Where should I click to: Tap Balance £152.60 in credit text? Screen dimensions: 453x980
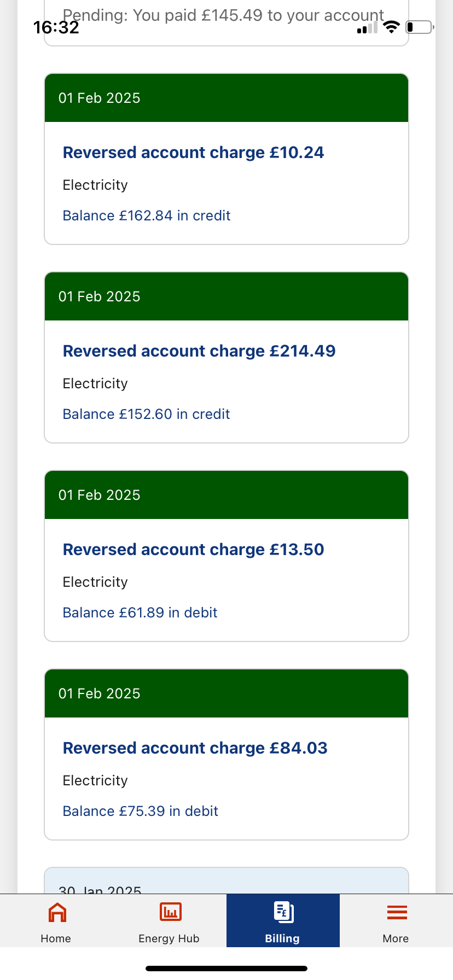146,414
